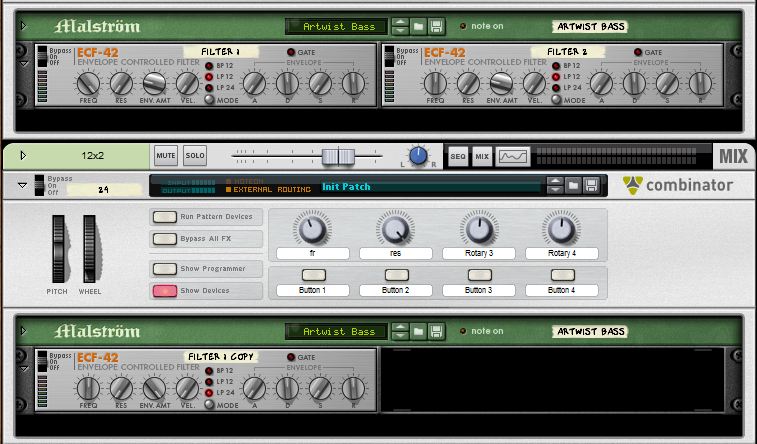Click FILTER 2 RES knob

[x=468, y=83]
